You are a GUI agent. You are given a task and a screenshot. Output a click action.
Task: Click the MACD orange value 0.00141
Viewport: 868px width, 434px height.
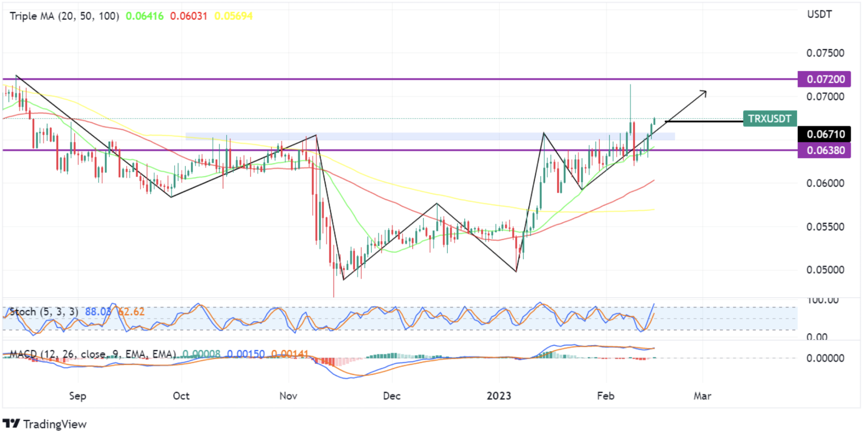click(290, 354)
